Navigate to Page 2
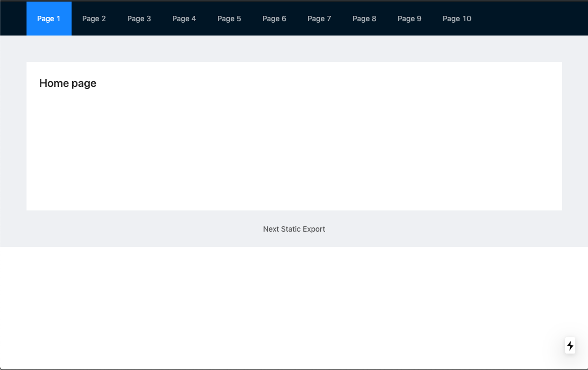 [x=94, y=19]
